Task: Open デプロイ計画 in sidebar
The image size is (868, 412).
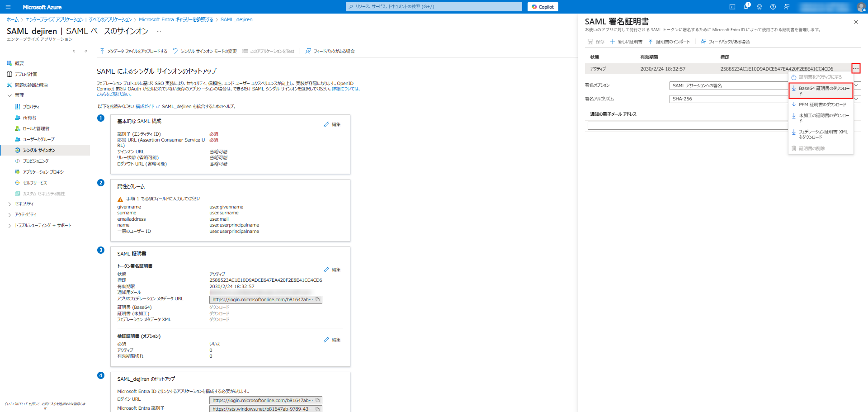Action: point(26,74)
